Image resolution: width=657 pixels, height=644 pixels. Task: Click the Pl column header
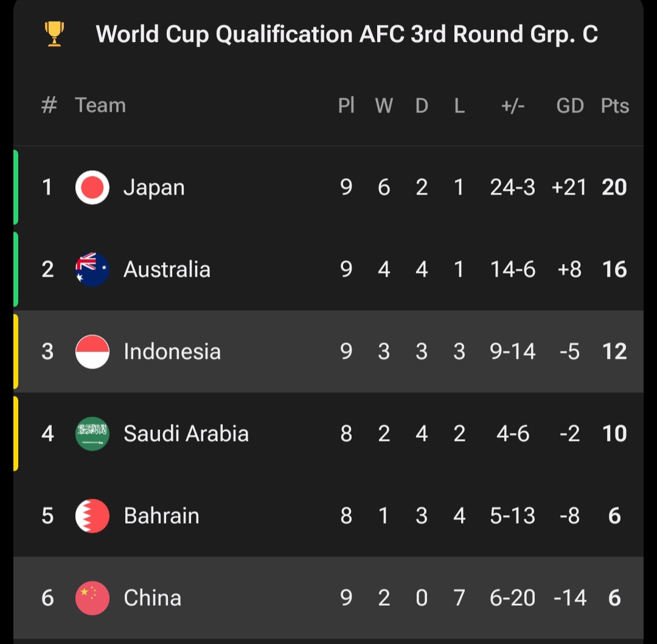point(346,106)
